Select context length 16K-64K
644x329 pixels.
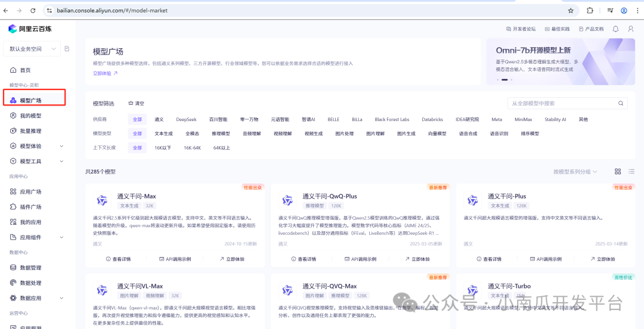pyautogui.click(x=192, y=148)
